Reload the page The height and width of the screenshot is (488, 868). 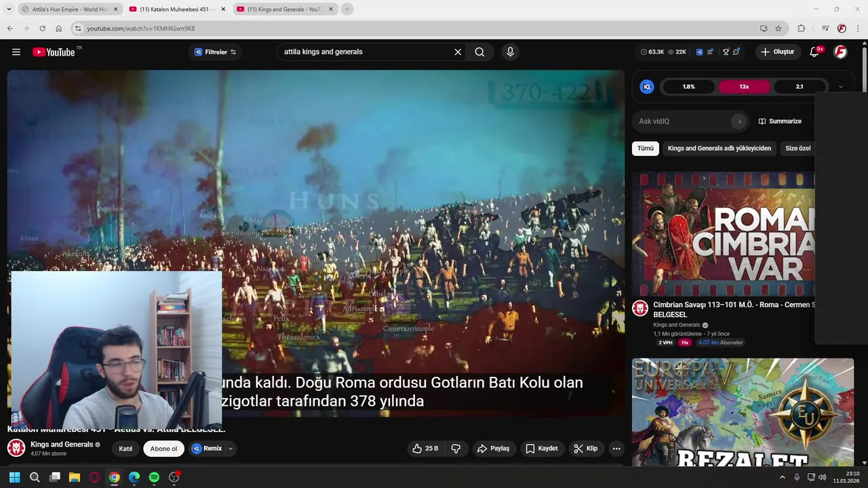tap(42, 28)
